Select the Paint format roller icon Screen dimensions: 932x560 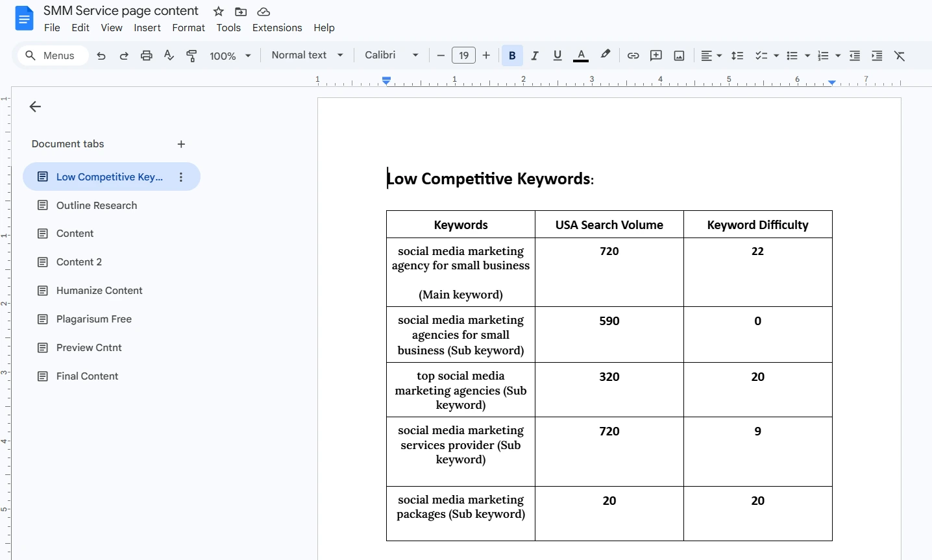pos(191,56)
